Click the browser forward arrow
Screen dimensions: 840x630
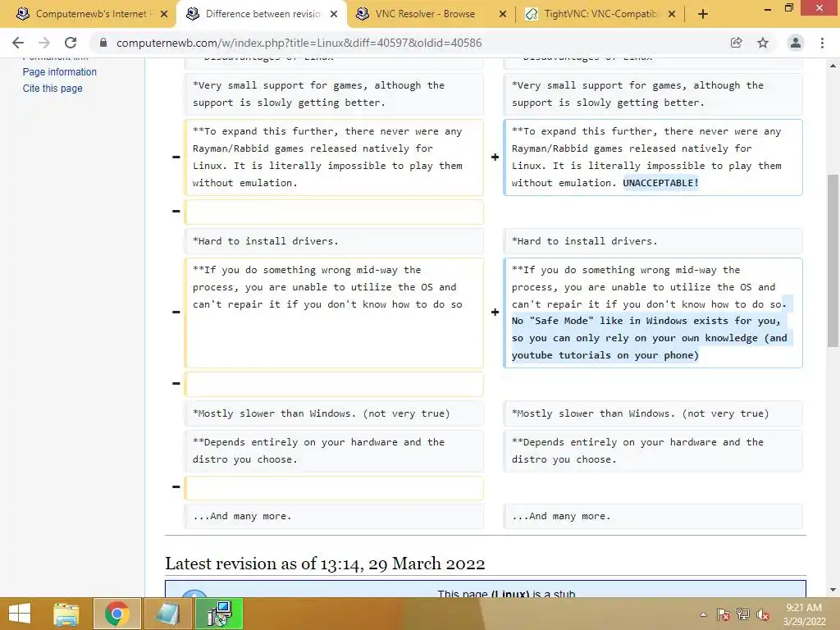[x=44, y=43]
